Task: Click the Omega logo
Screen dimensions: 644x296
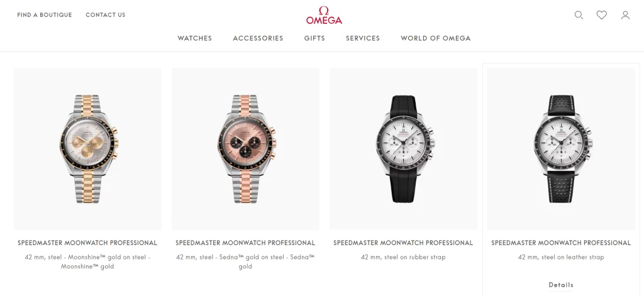Action: coord(324,15)
